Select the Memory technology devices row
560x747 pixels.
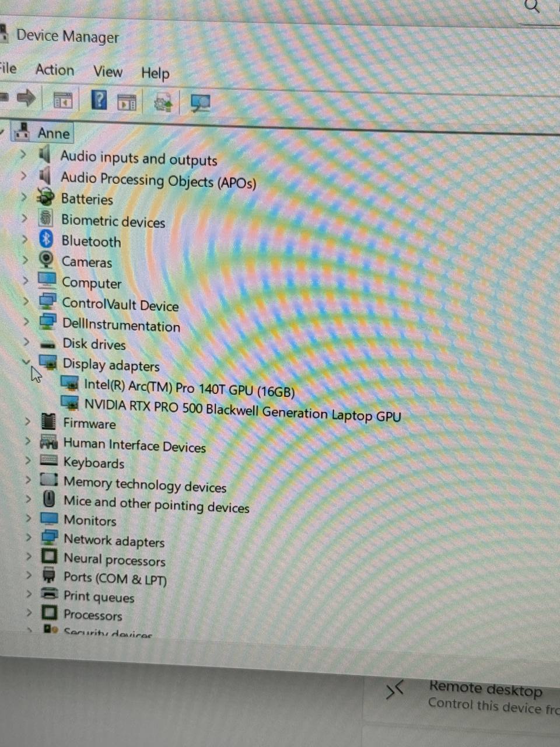click(145, 484)
